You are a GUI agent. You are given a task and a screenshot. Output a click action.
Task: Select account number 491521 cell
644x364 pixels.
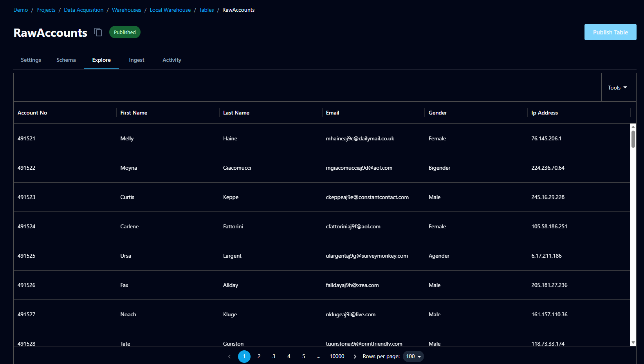(65, 138)
